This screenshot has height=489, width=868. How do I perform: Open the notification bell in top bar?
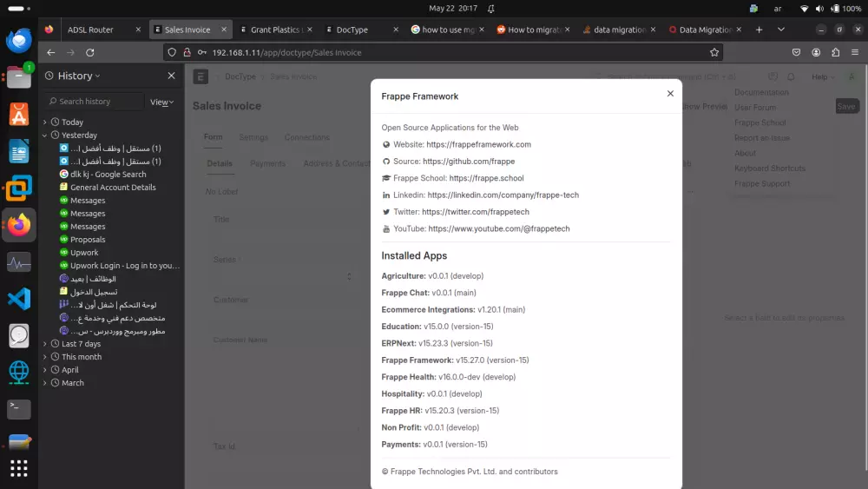click(x=491, y=9)
